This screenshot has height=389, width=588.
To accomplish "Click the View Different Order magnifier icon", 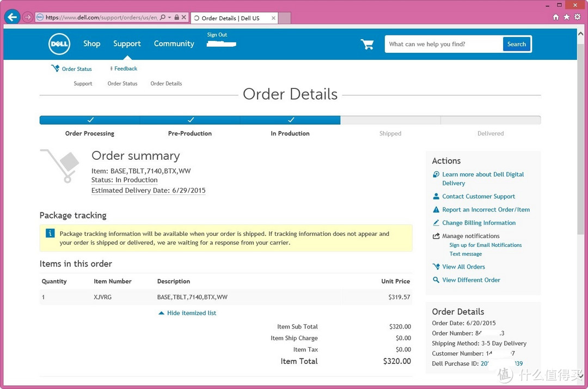I will point(436,280).
